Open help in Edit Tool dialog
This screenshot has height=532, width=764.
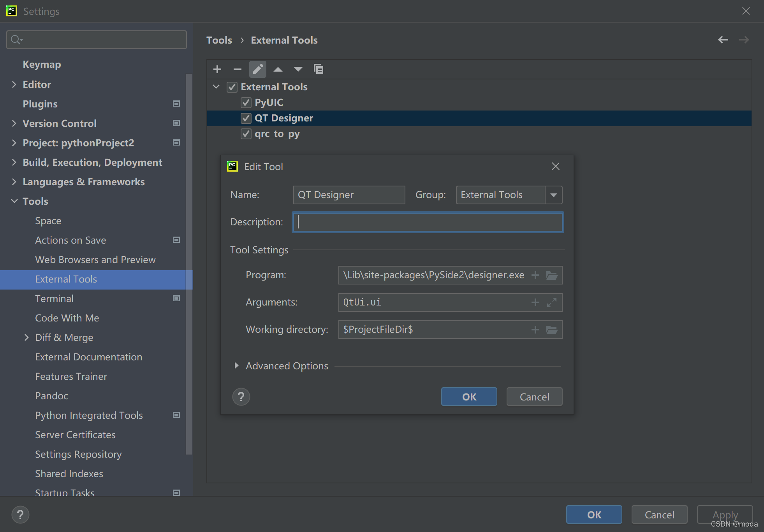[x=241, y=397]
